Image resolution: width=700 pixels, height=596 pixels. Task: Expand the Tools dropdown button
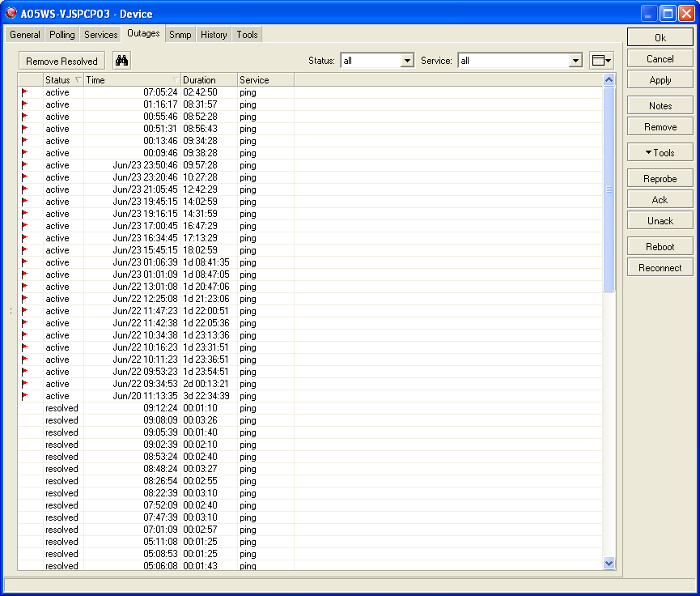660,153
